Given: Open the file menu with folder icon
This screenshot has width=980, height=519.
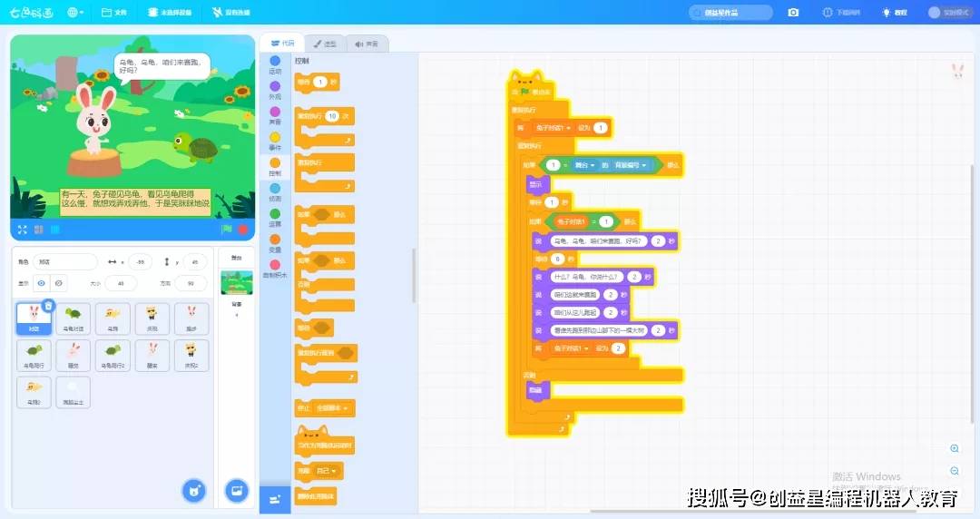Looking at the screenshot, I should [113, 13].
